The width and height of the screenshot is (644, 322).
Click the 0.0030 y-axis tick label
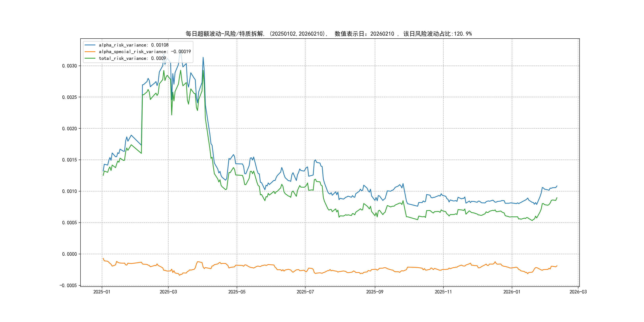pos(70,66)
